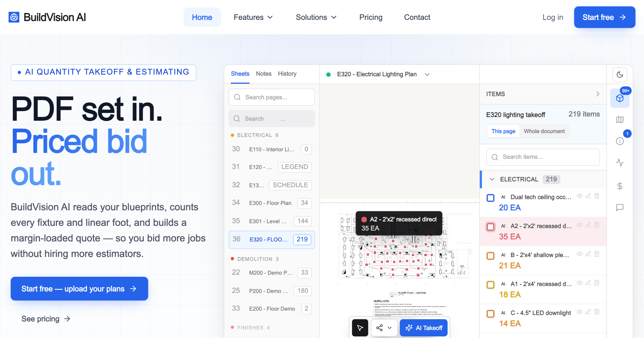Go to the Home nav item
The width and height of the screenshot is (644, 338).
pyautogui.click(x=202, y=17)
